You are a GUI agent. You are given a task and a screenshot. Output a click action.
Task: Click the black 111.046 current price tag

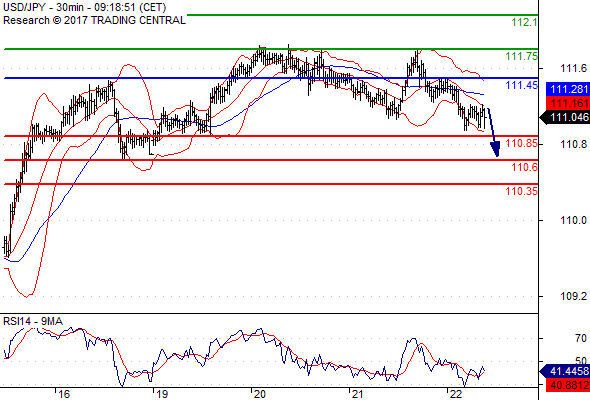click(565, 117)
